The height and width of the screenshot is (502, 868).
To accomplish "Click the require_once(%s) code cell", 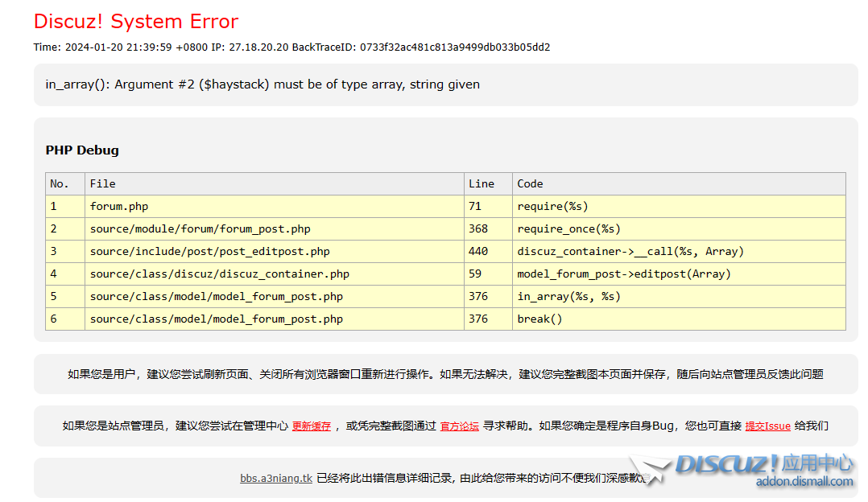I will 679,229.
